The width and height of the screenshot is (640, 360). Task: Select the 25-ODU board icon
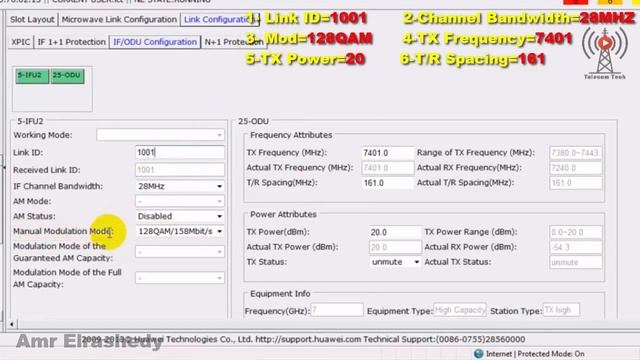pyautogui.click(x=67, y=76)
